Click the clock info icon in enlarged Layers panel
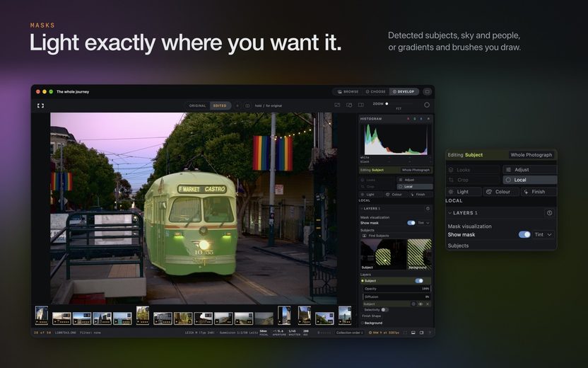The image size is (588, 368). pyautogui.click(x=549, y=213)
